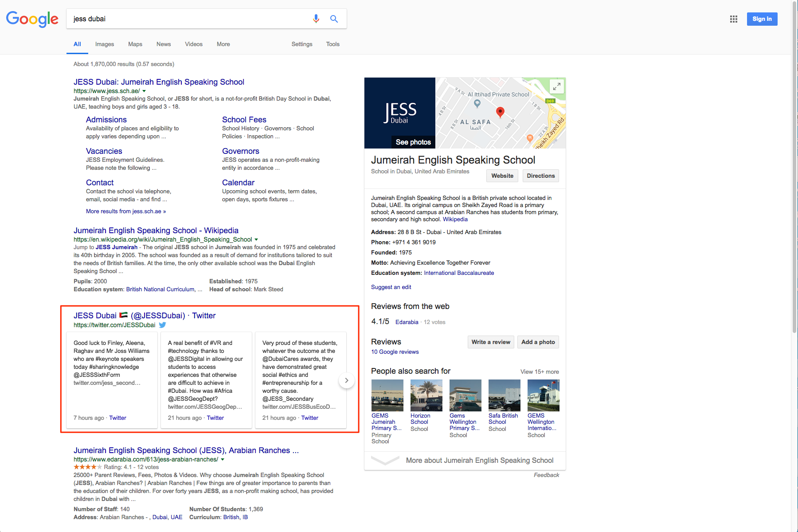
Task: Click the Add a photo button
Action: 538,342
